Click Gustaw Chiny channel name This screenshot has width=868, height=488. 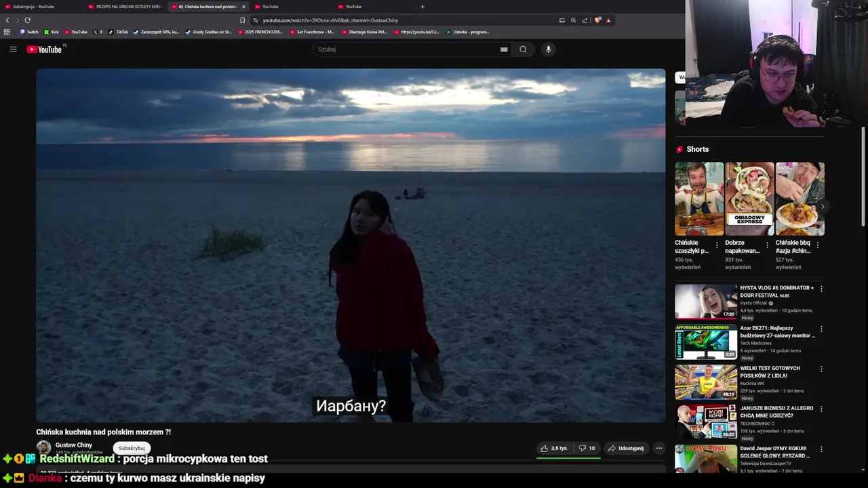74,445
